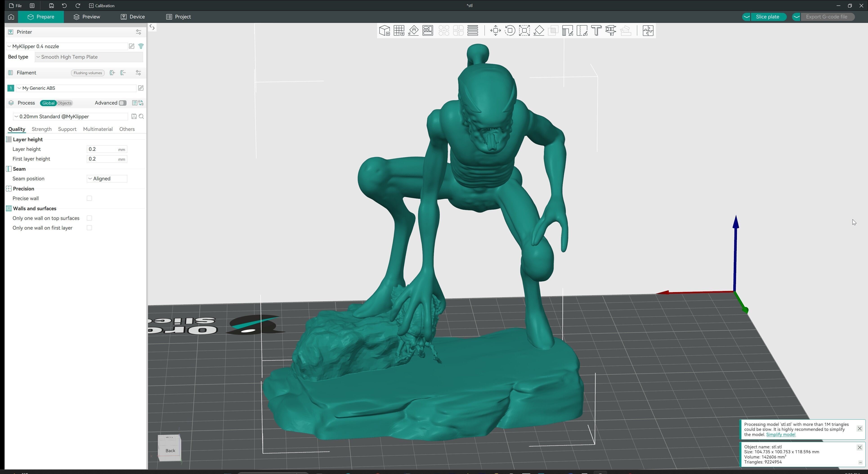The height and width of the screenshot is (474, 868).
Task: Click the Arrange all objects icon
Action: (428, 31)
